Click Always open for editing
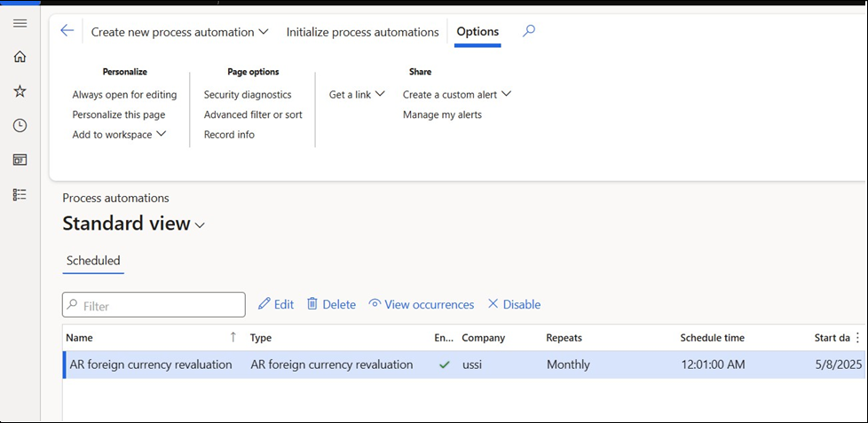 (124, 95)
